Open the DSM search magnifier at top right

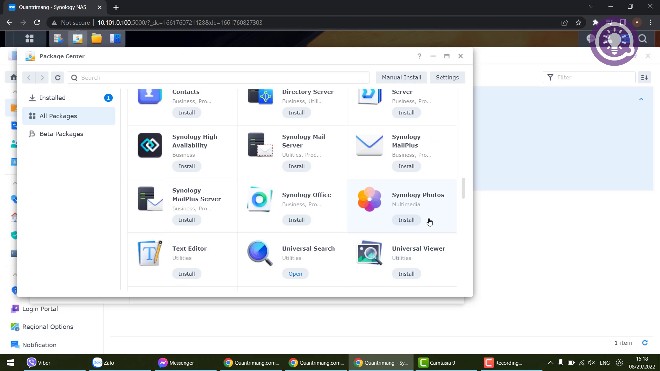(643, 39)
